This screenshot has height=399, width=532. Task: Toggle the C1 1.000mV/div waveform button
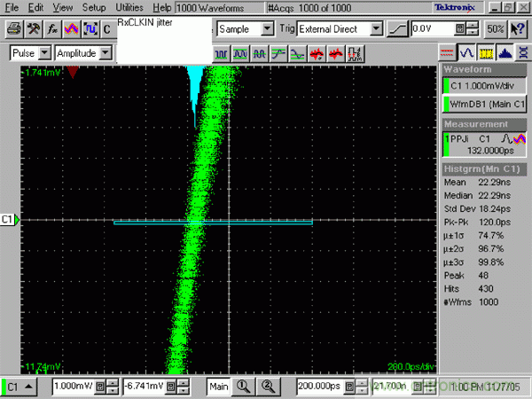click(486, 86)
